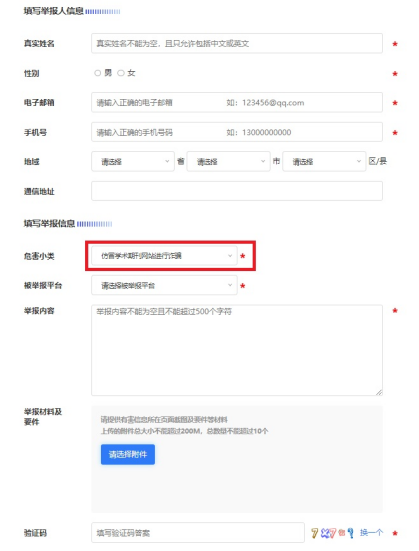The image size is (419, 551).
Task: Click inside the 举报内容 text area
Action: tap(237, 350)
